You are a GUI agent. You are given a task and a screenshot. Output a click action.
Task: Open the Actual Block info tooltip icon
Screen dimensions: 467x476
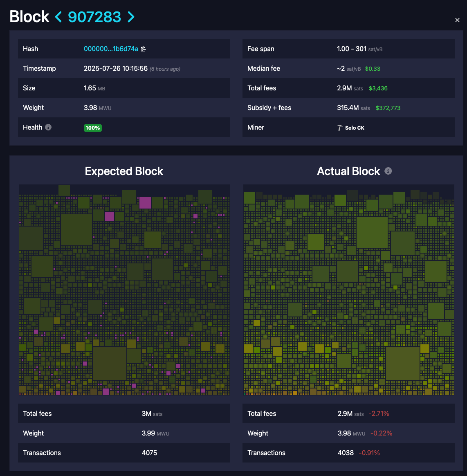point(388,171)
